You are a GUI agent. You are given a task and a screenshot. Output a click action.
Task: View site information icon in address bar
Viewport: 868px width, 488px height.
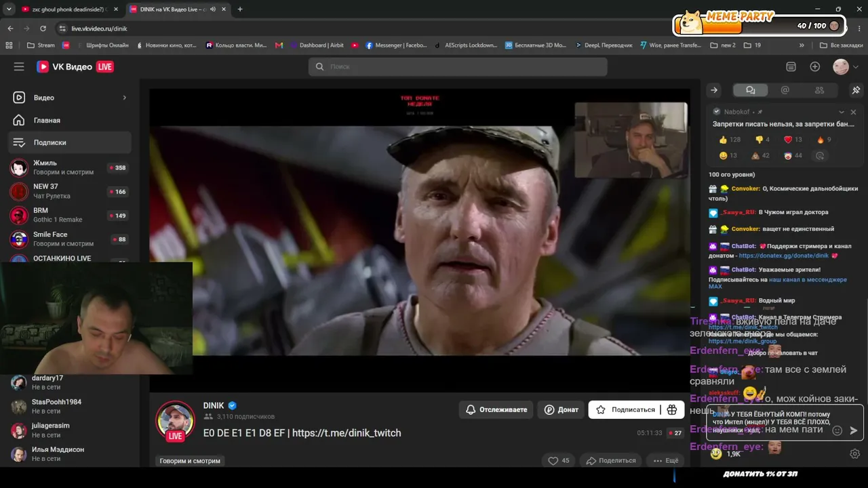pos(62,28)
